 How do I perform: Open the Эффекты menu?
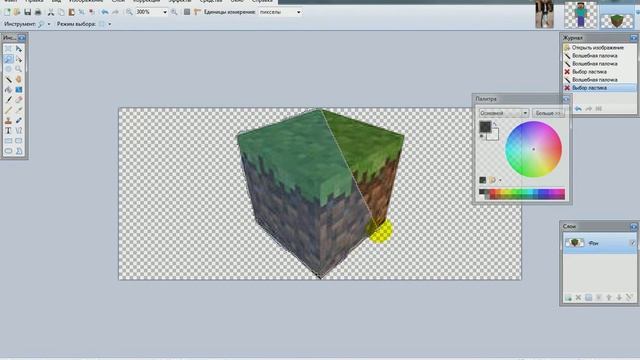tap(180, 1)
